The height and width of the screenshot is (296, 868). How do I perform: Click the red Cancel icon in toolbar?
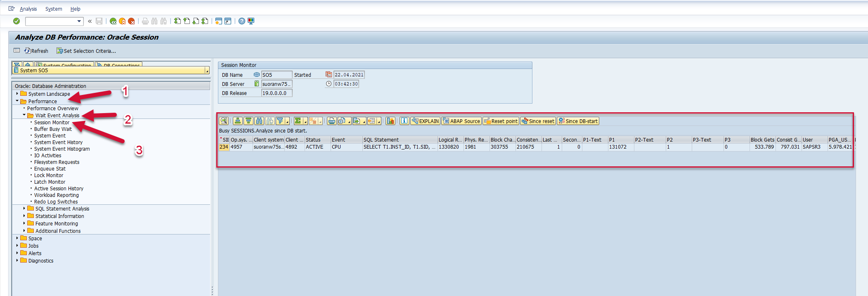point(131,21)
